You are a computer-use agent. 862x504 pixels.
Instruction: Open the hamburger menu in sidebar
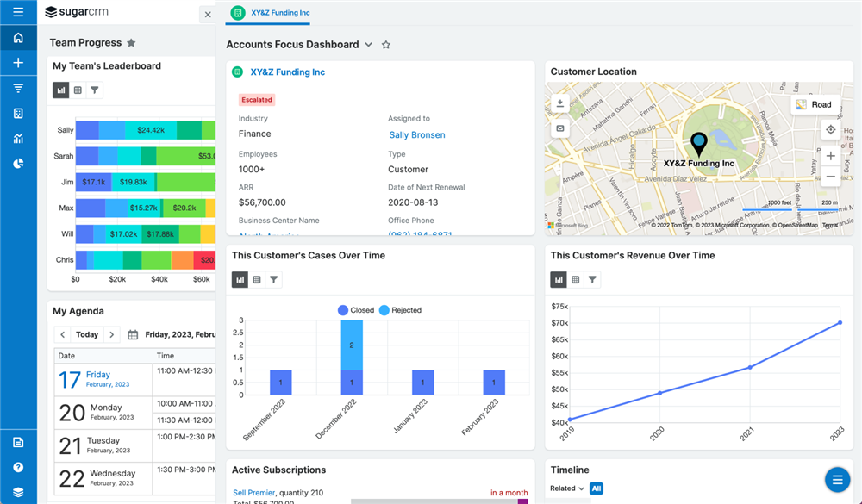click(18, 13)
